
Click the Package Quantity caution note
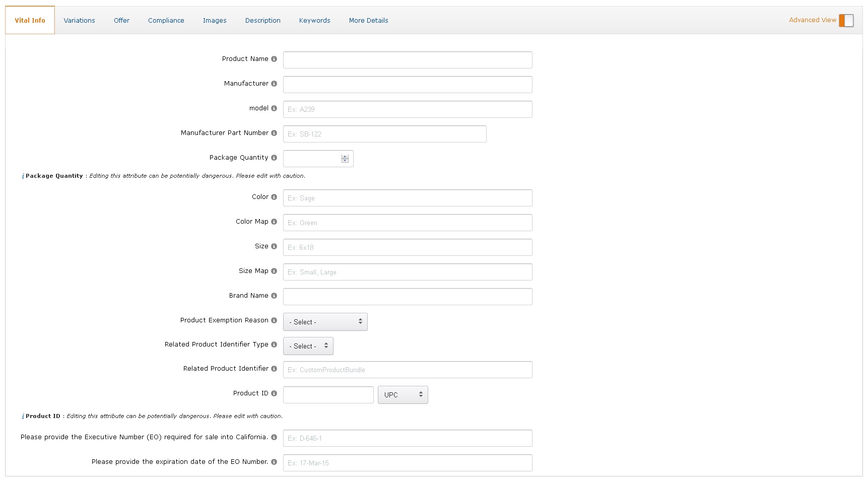[x=164, y=176]
